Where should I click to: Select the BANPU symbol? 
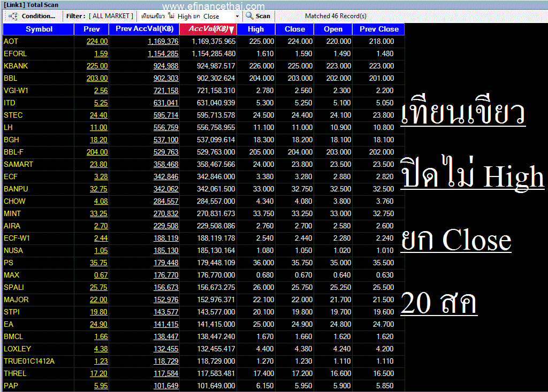tap(16, 189)
